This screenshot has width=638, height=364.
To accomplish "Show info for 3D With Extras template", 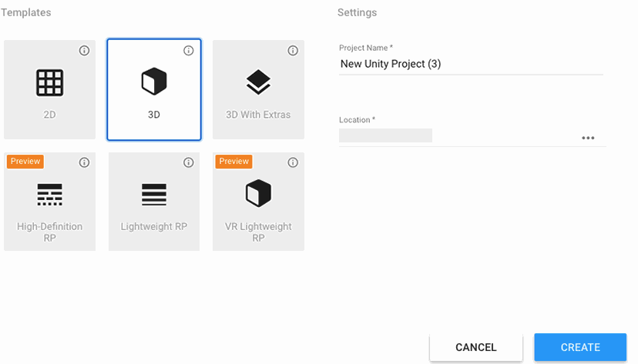I will [293, 51].
